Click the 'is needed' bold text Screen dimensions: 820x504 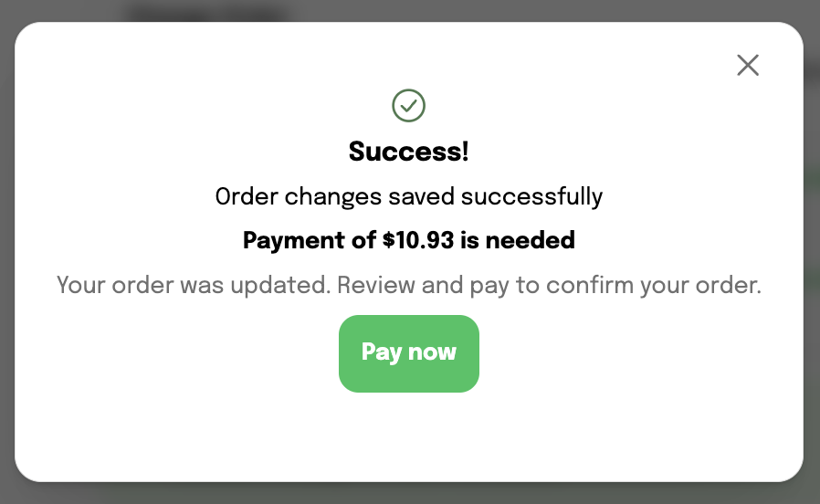coord(517,240)
